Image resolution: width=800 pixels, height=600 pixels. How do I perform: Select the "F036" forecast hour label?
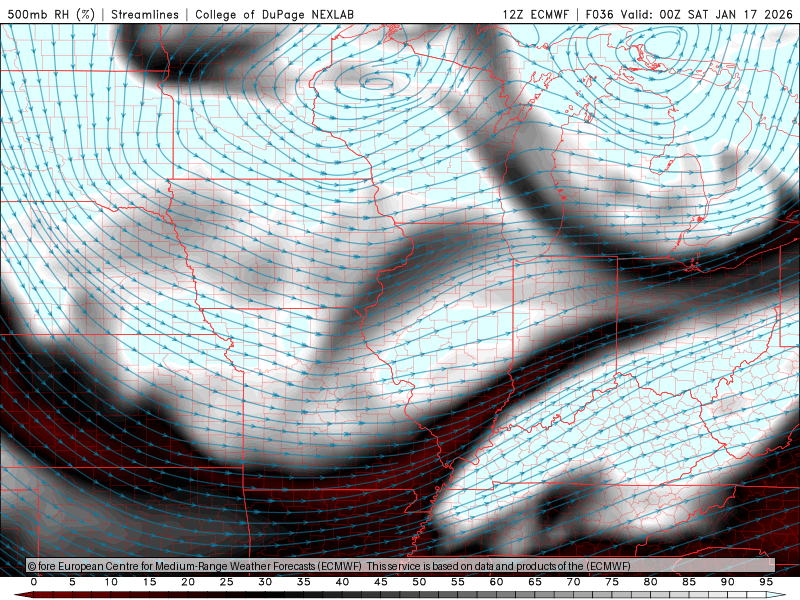(x=599, y=14)
